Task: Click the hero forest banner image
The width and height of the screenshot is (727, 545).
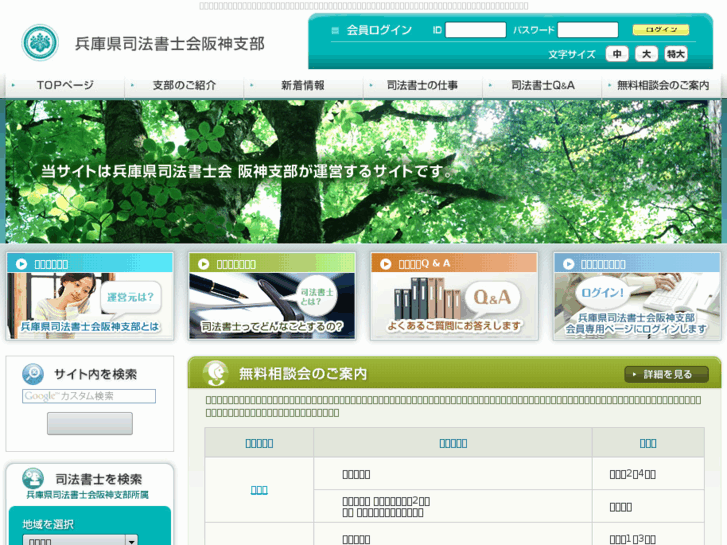Action: pos(364,171)
